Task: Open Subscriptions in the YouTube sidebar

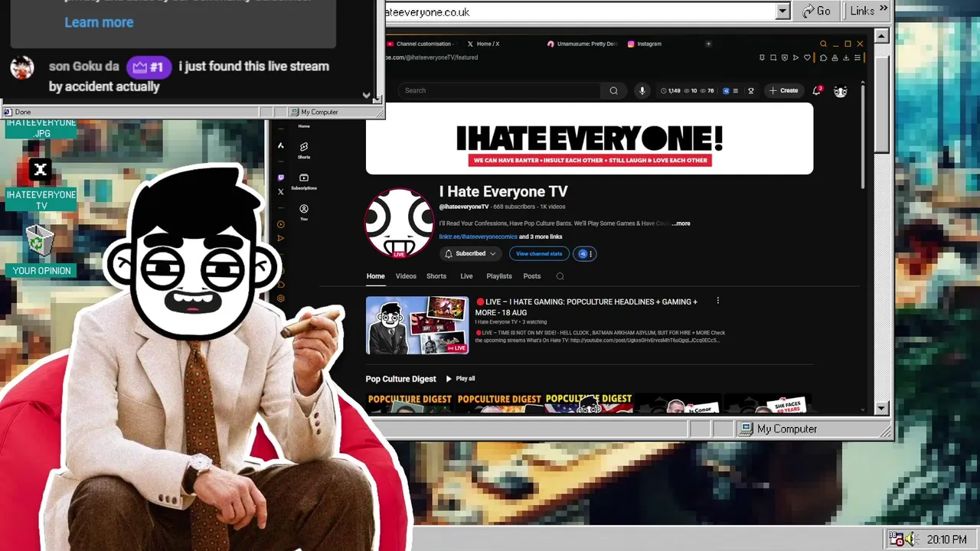Action: 304,181
